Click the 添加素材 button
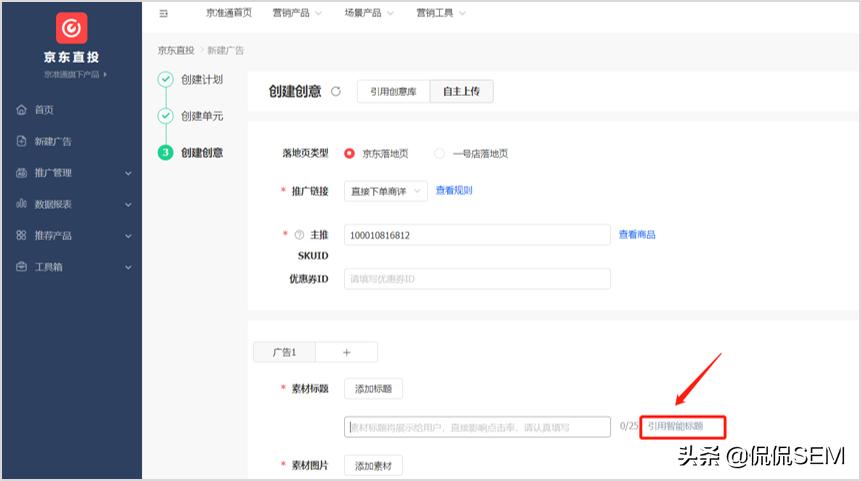Viewport: 861px width, 481px height. (x=373, y=466)
